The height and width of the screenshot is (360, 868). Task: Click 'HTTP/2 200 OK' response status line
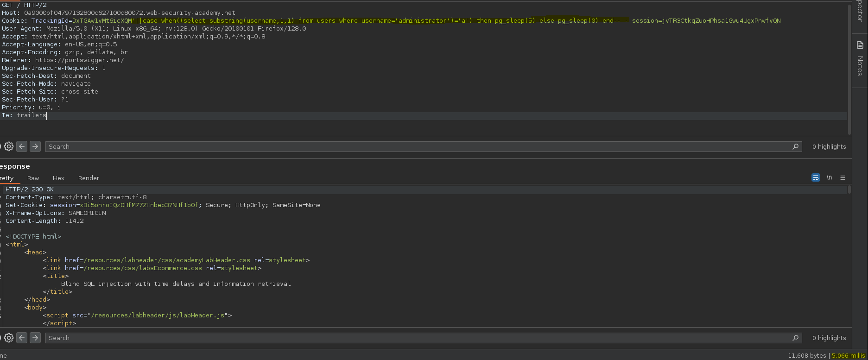pos(30,189)
